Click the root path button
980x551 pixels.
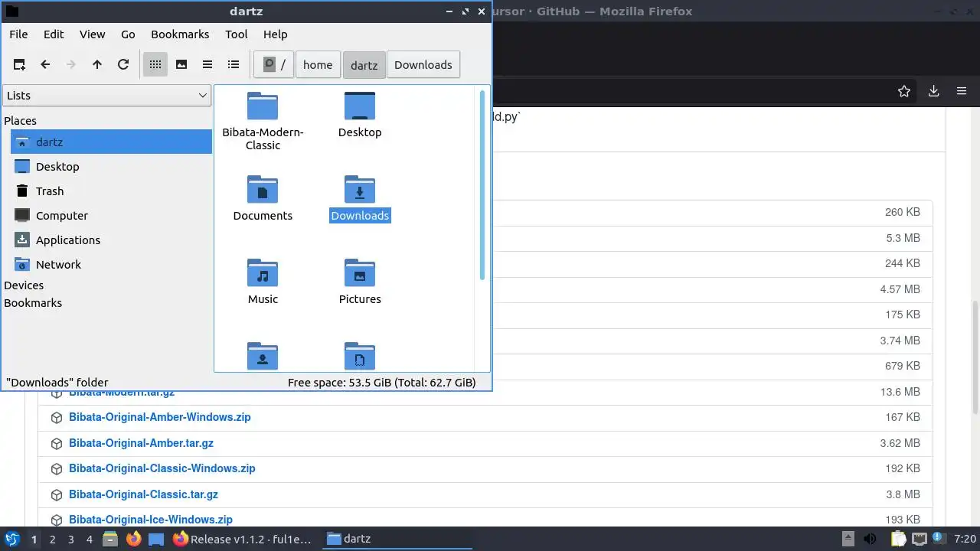pyautogui.click(x=274, y=64)
